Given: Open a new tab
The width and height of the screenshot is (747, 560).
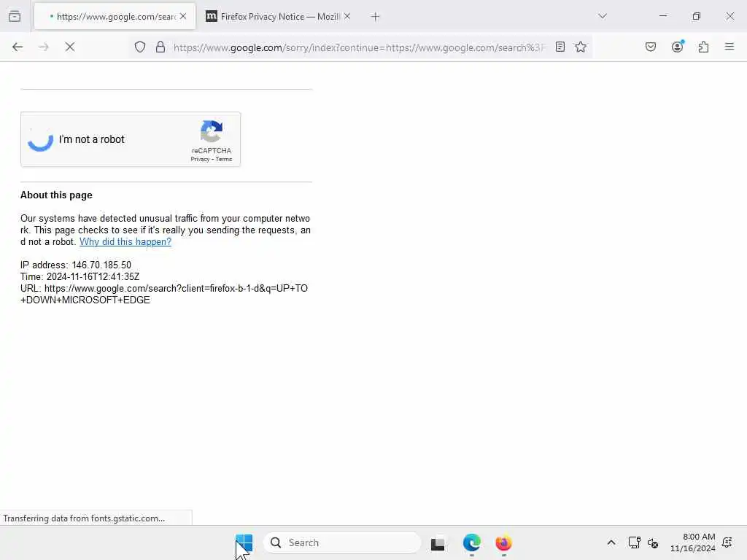Looking at the screenshot, I should pos(376,17).
